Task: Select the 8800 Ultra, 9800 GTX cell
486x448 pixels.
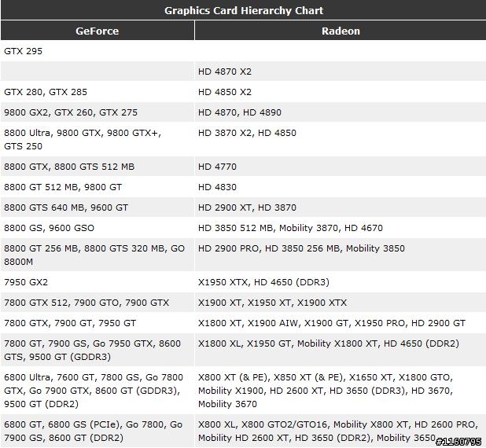Action: (x=98, y=139)
